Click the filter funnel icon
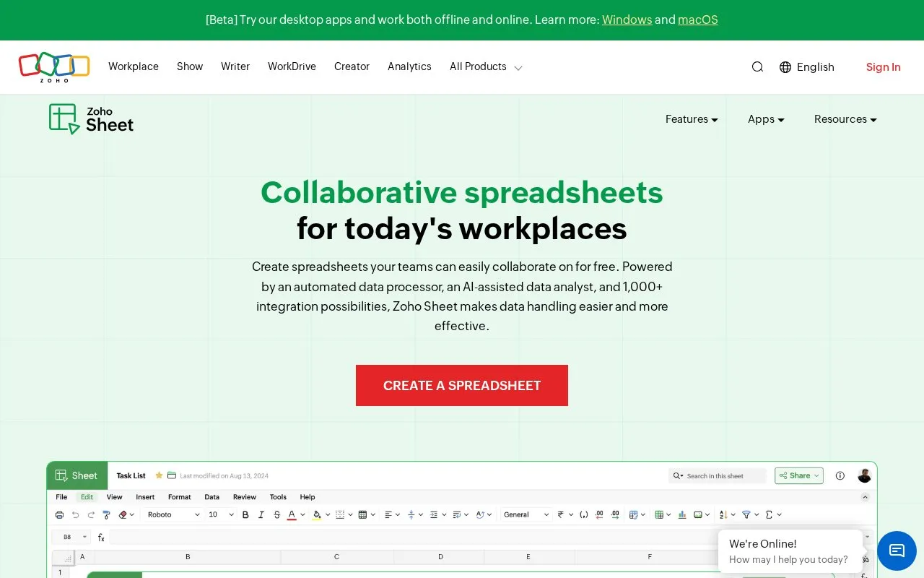 tap(746, 515)
